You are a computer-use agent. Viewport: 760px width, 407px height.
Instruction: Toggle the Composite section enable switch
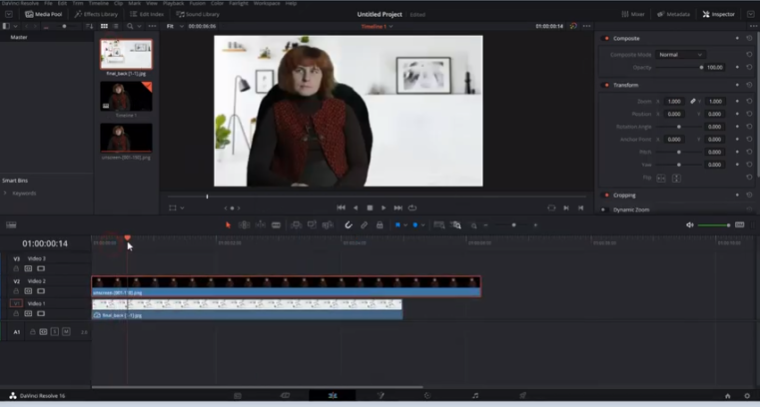[607, 38]
